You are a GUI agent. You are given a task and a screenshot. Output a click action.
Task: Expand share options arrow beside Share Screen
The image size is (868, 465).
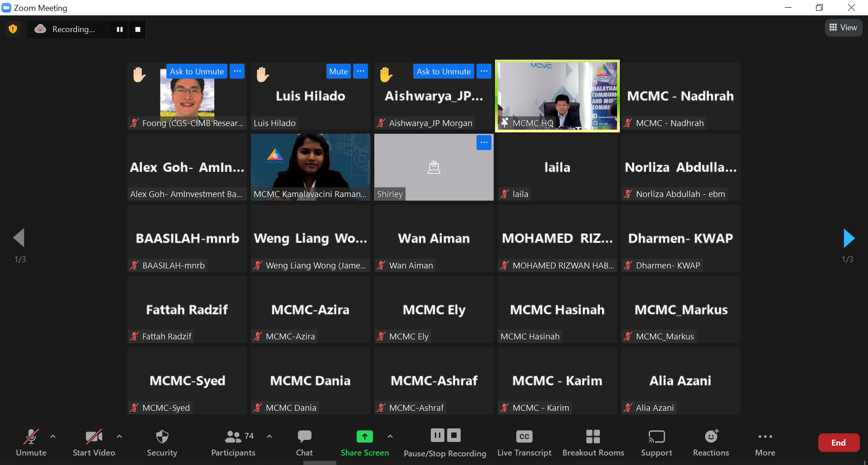390,437
